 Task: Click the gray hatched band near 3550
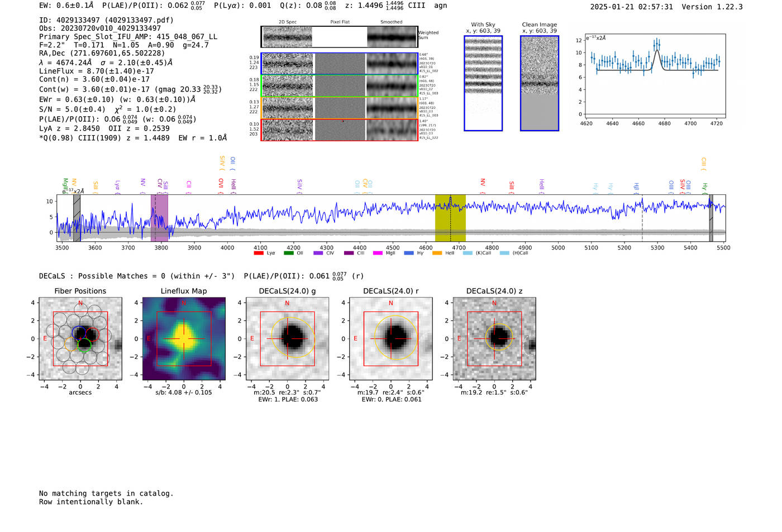pyautogui.click(x=77, y=218)
